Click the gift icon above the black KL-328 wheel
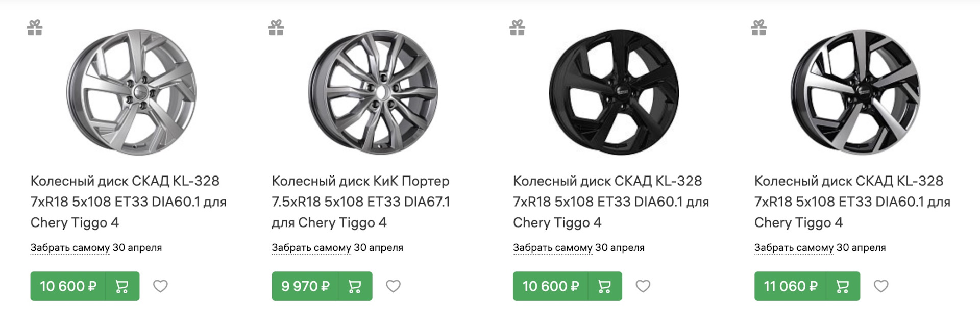Viewport: 980px width, 327px height. pos(517,28)
